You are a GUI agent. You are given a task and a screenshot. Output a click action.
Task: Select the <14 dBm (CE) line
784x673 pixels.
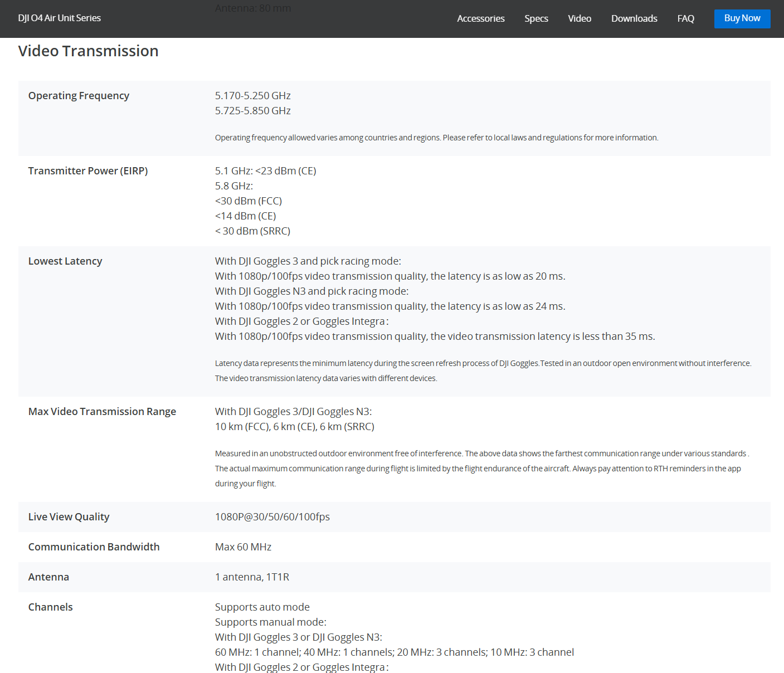pos(246,216)
